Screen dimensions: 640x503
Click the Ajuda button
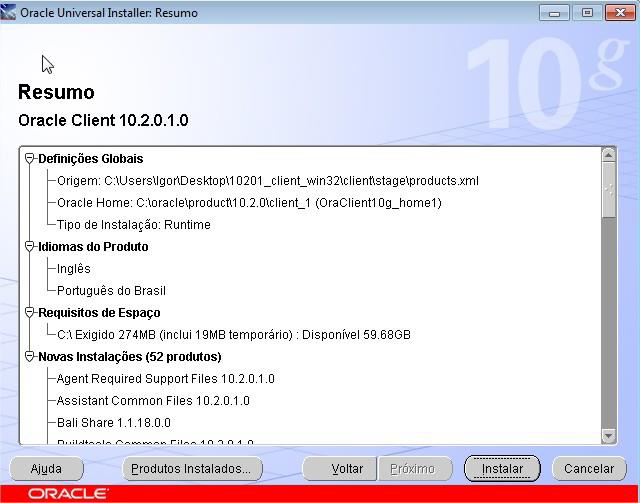tap(46, 469)
